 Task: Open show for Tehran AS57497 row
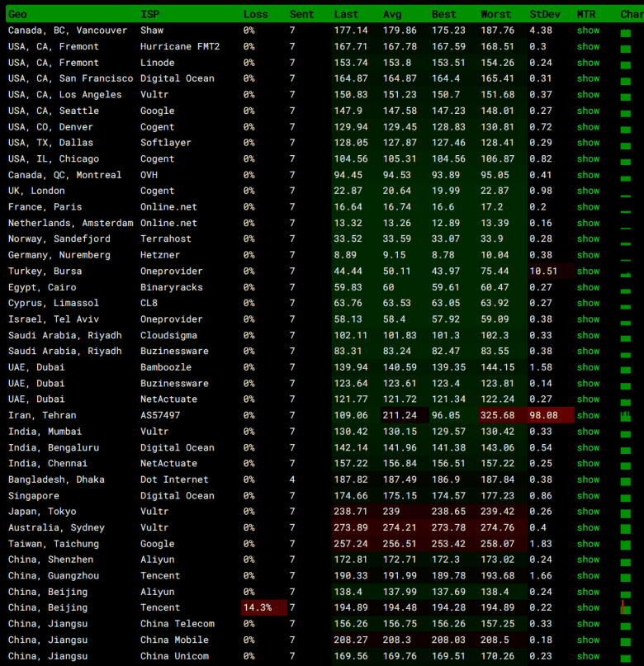(x=588, y=415)
